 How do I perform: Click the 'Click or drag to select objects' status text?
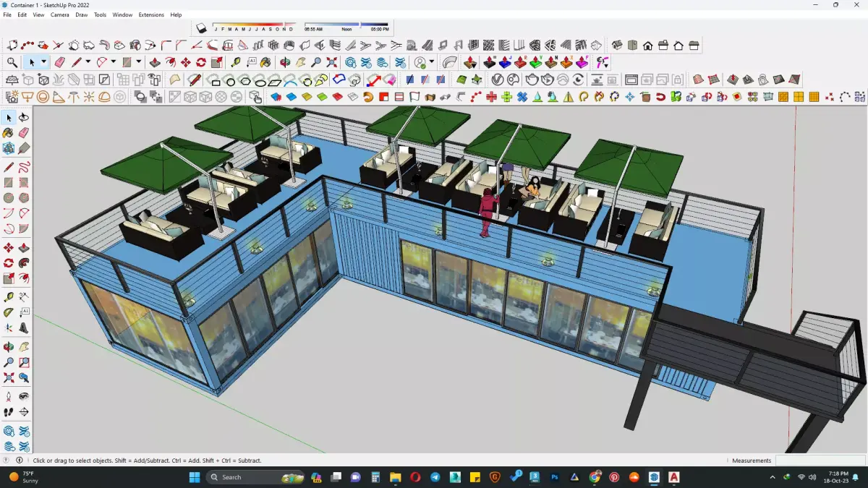click(x=148, y=461)
